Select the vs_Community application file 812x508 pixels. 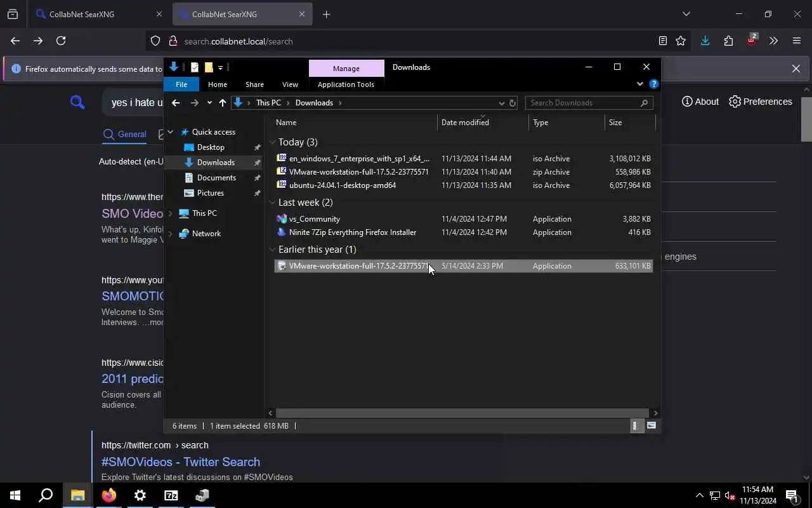463,219
